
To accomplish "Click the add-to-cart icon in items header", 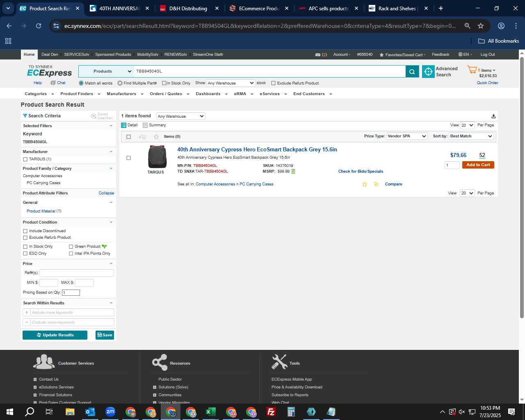I will point(142,137).
